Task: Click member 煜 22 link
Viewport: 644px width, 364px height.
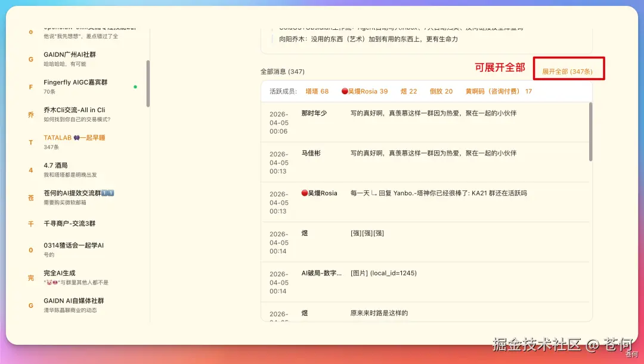Action: pos(409,91)
